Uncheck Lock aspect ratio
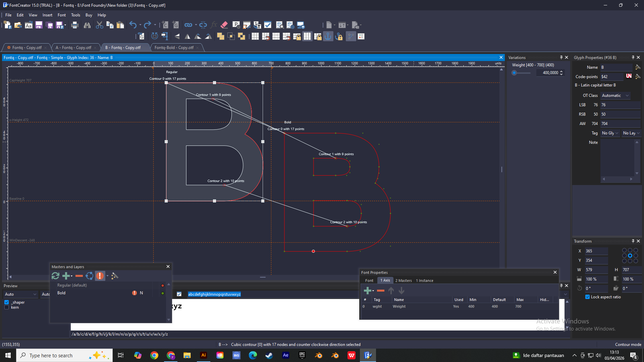 [x=587, y=297]
